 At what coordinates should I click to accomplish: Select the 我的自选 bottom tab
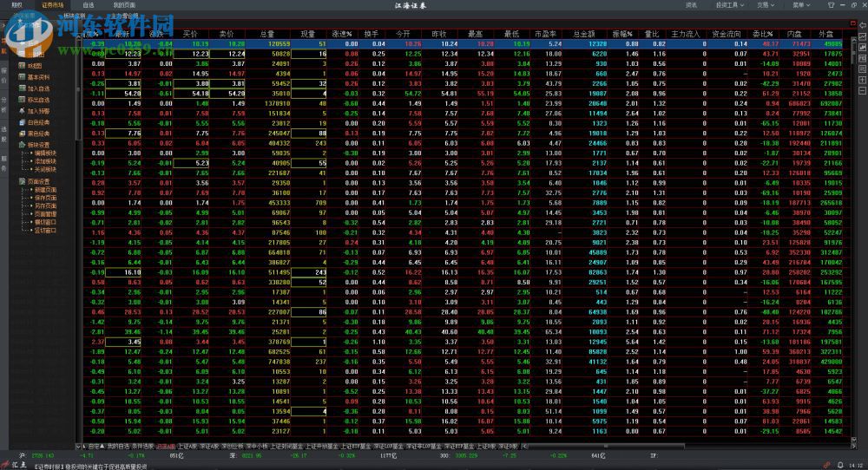click(118, 447)
